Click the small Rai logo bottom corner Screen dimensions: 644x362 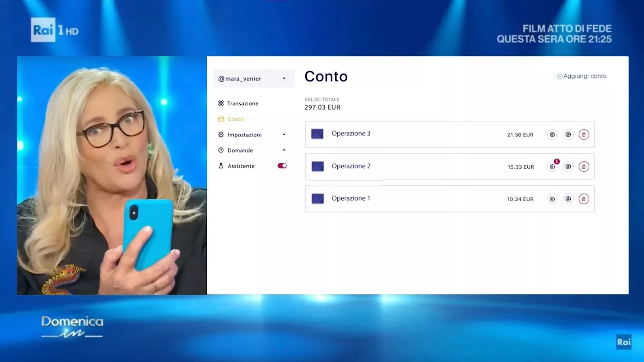pyautogui.click(x=623, y=342)
